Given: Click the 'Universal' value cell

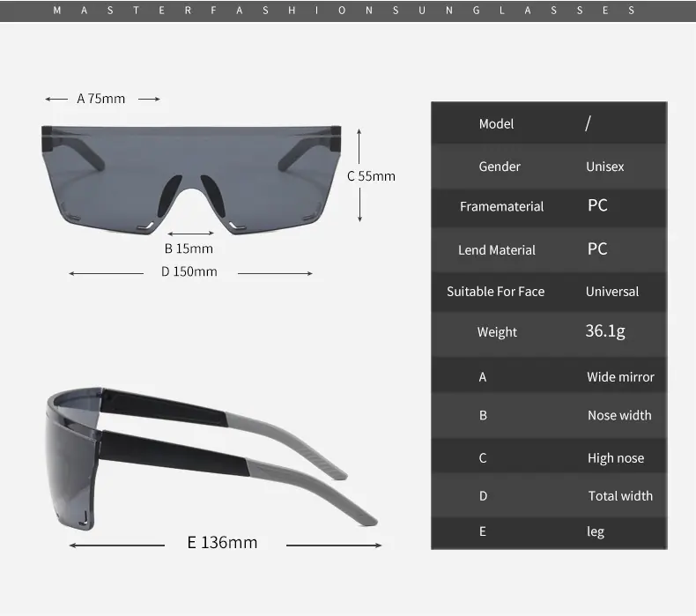Looking at the screenshot, I should tap(612, 292).
